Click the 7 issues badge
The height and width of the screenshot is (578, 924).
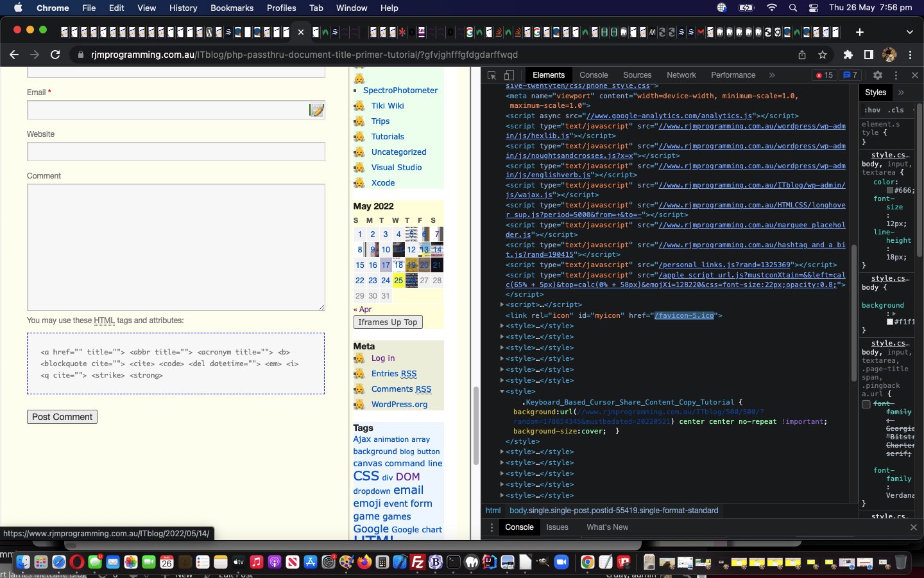(850, 75)
